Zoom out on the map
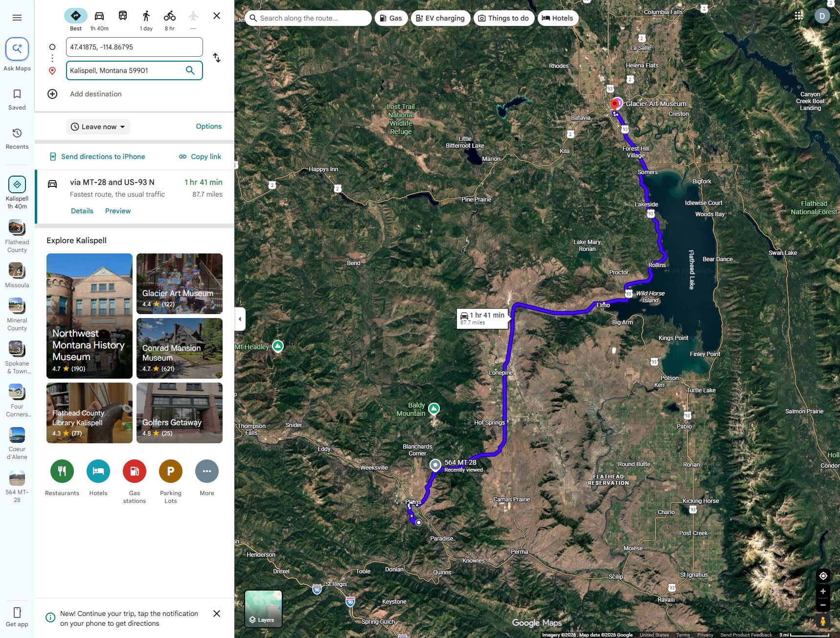Image resolution: width=840 pixels, height=638 pixels. pyautogui.click(x=823, y=605)
